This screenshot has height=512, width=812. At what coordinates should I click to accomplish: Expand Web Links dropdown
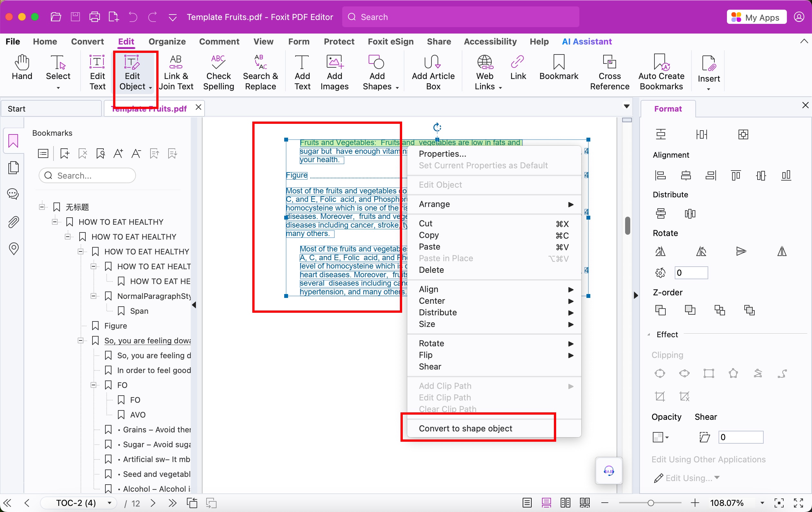pyautogui.click(x=500, y=88)
